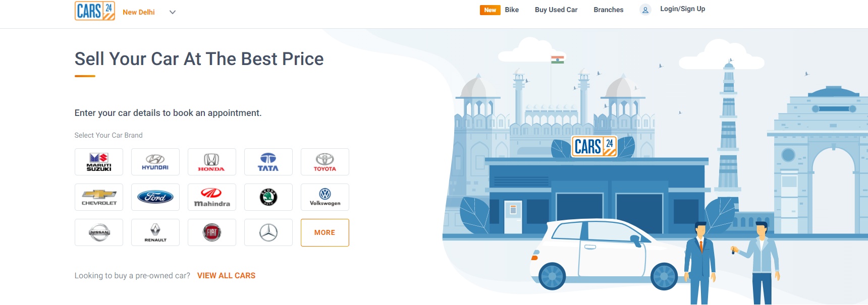Select the Nissan brand logo
868x305 pixels.
click(99, 232)
